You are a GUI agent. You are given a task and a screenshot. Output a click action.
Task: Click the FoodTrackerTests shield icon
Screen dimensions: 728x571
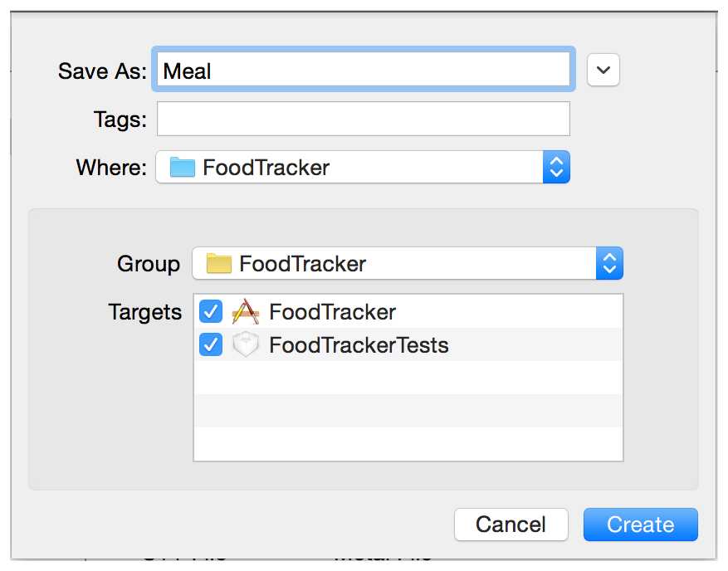(x=245, y=344)
